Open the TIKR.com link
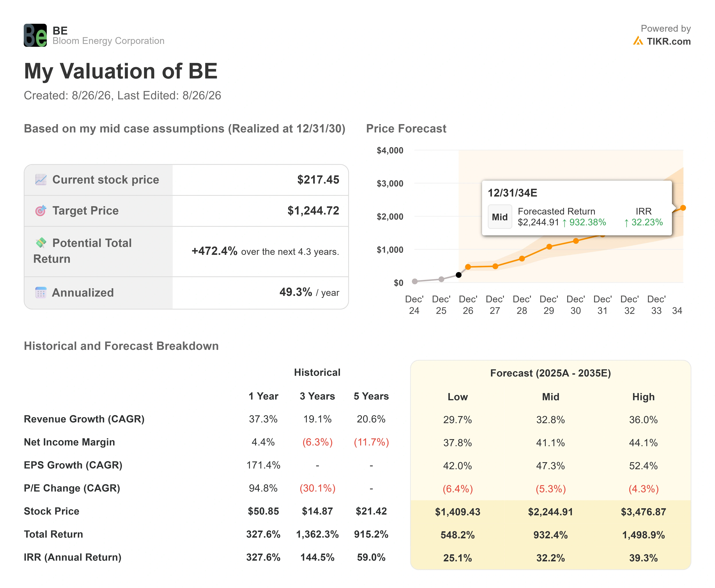Image resolution: width=715 pixels, height=588 pixels. (x=669, y=41)
